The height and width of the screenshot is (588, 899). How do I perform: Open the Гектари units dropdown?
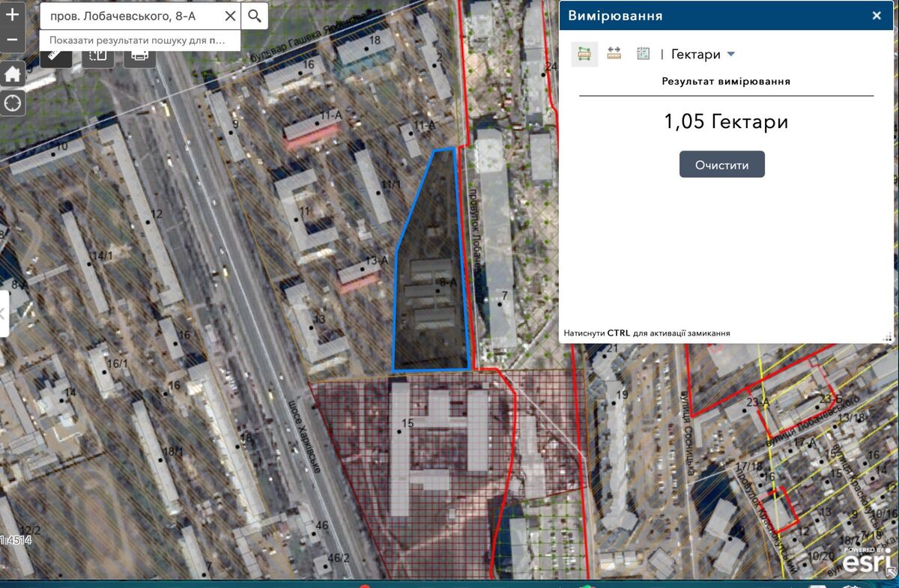pyautogui.click(x=703, y=54)
